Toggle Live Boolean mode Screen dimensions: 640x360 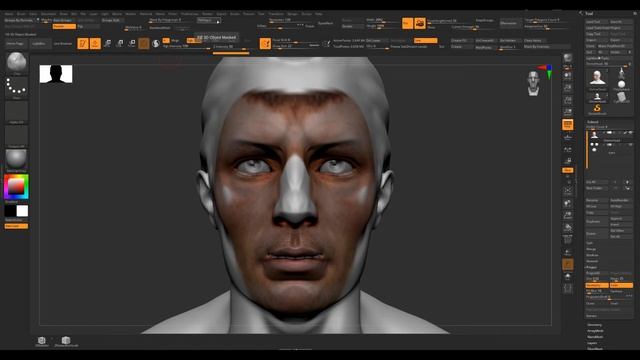pyautogui.click(x=62, y=43)
